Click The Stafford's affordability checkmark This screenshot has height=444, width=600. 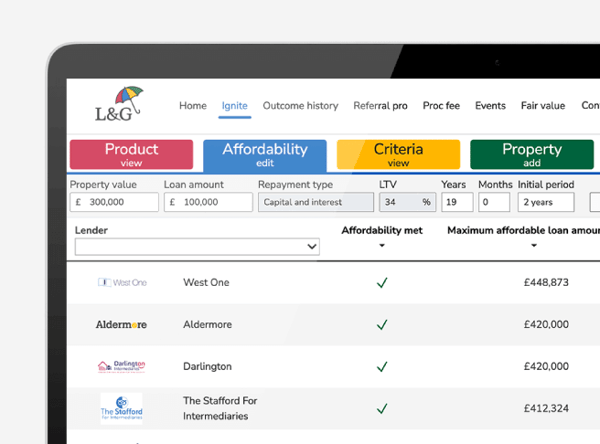tap(382, 408)
